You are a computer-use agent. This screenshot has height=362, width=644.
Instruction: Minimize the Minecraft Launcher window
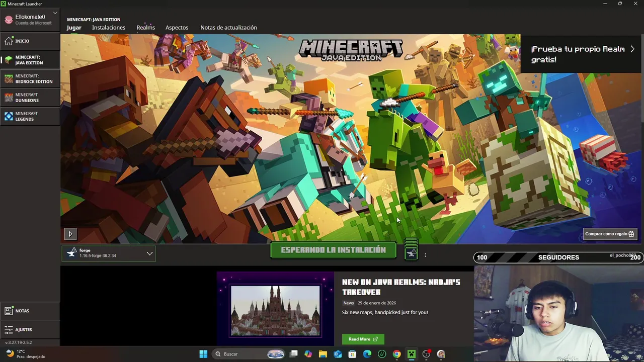(605, 4)
